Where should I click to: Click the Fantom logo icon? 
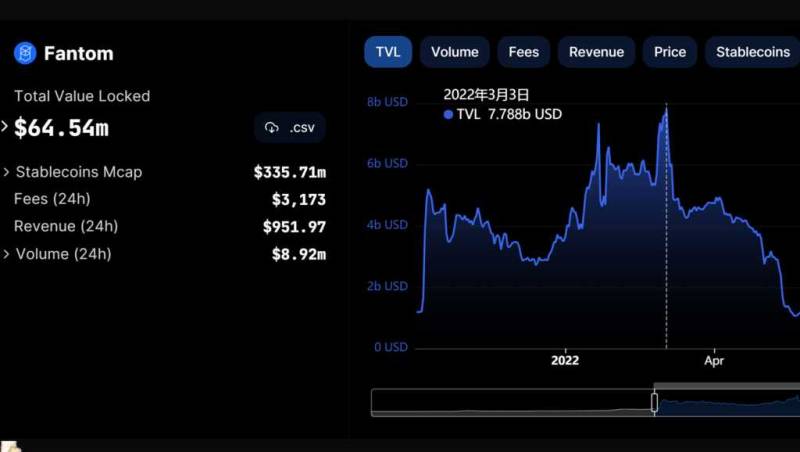(x=25, y=53)
